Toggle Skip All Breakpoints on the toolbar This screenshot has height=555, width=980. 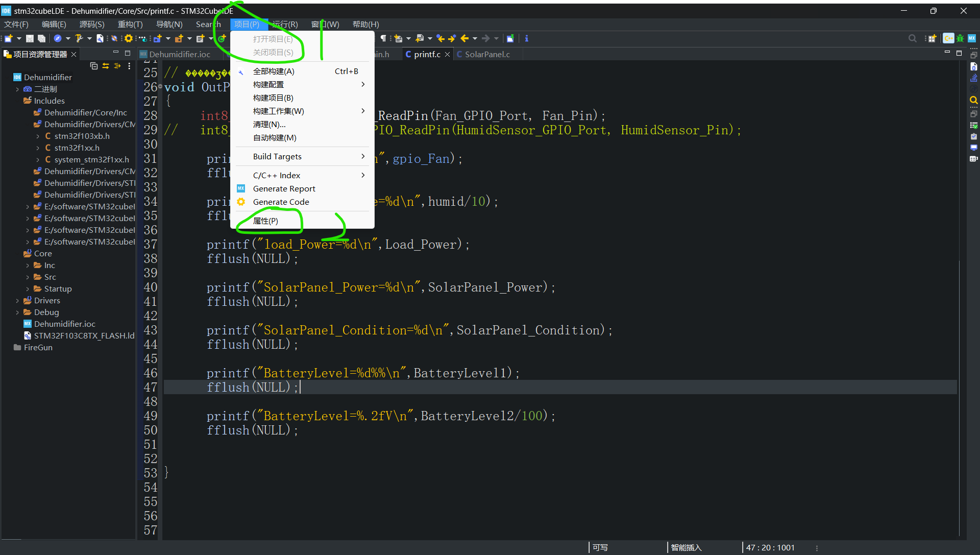coord(114,38)
